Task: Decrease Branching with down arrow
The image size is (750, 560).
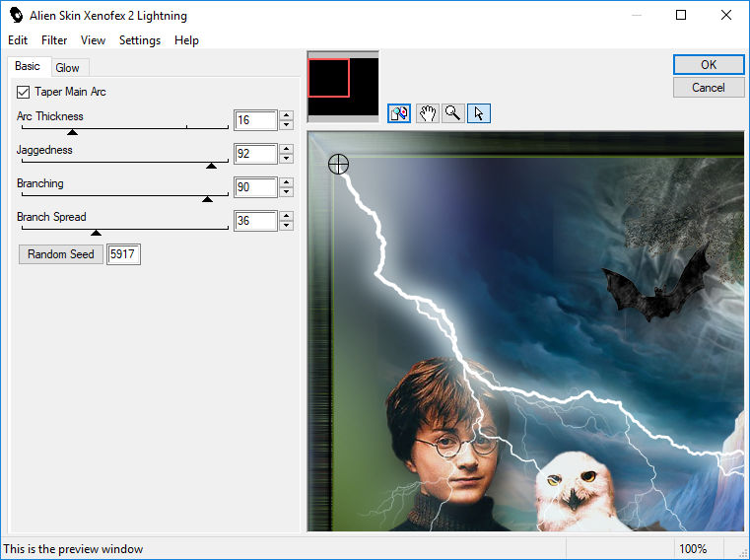Action: point(286,192)
